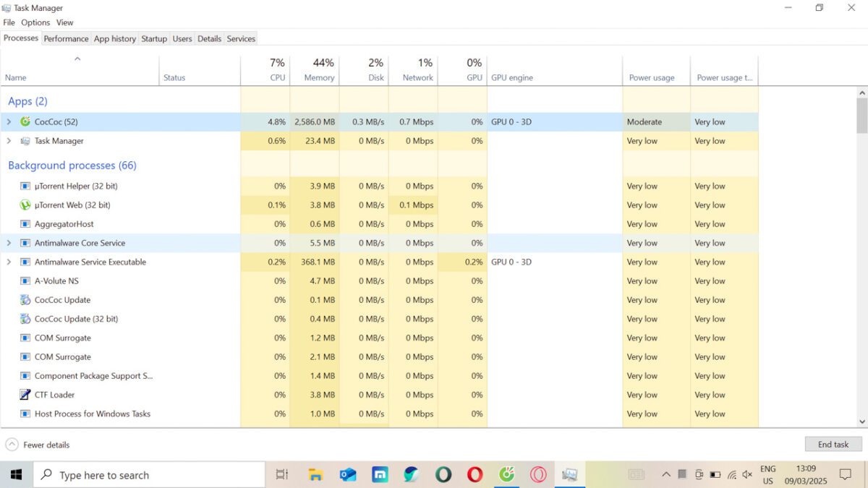Open the Users tab
Image resolution: width=868 pixels, height=488 pixels.
182,39
